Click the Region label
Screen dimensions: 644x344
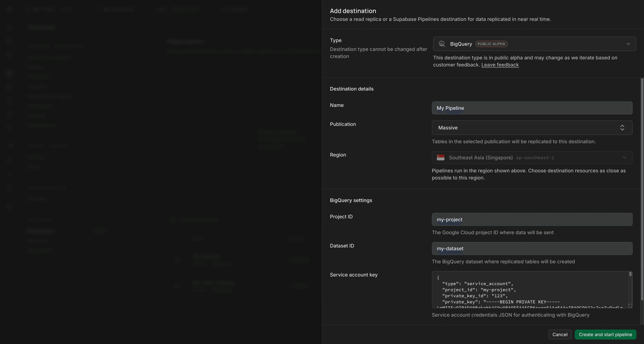tap(338, 155)
